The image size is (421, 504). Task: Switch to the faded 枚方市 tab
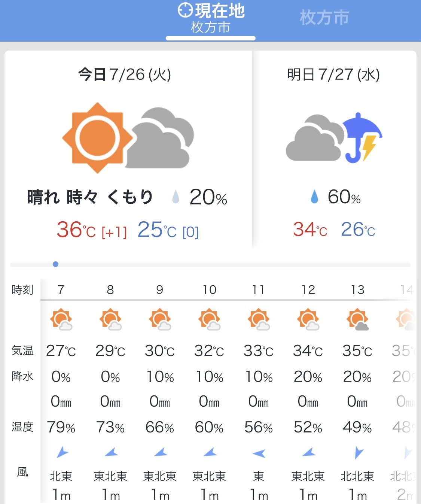point(324,18)
